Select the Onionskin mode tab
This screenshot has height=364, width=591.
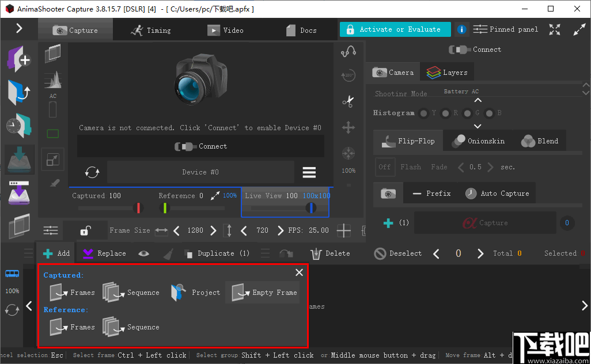pos(479,141)
